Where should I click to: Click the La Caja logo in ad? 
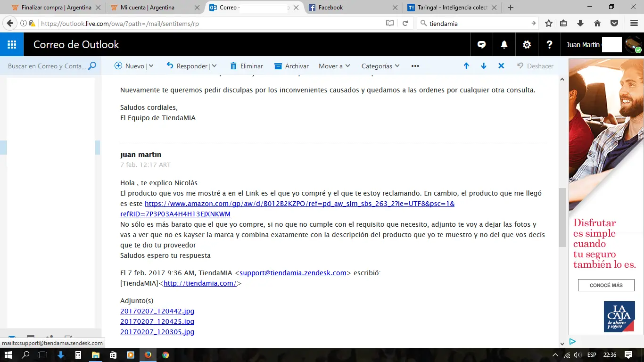[x=619, y=317]
